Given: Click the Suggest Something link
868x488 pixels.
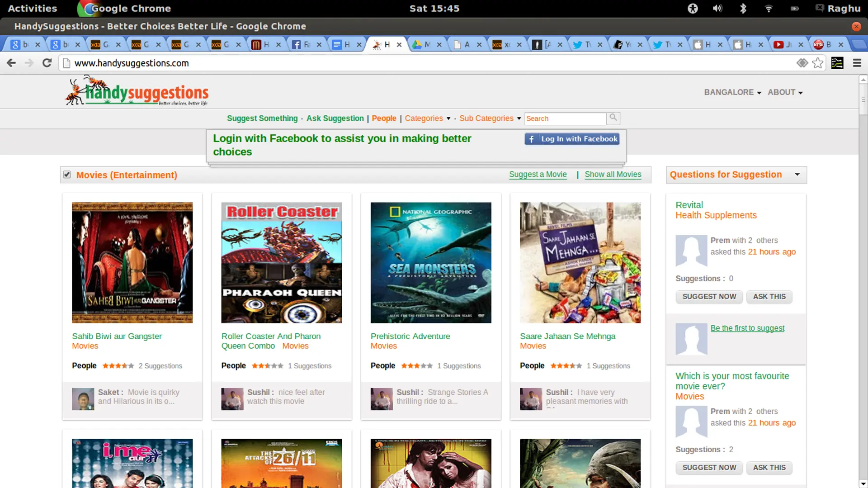Looking at the screenshot, I should 262,118.
